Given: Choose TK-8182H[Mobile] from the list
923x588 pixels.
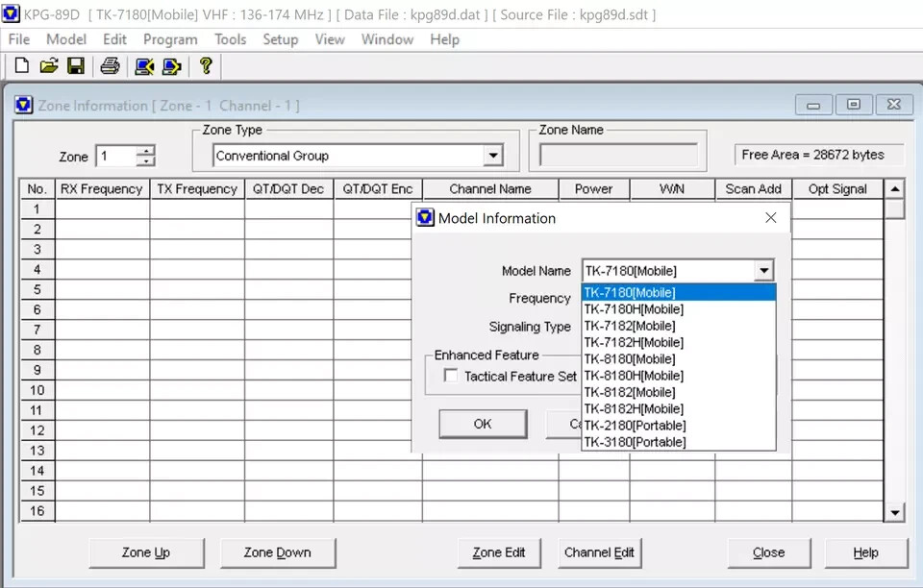Looking at the screenshot, I should [x=679, y=408].
